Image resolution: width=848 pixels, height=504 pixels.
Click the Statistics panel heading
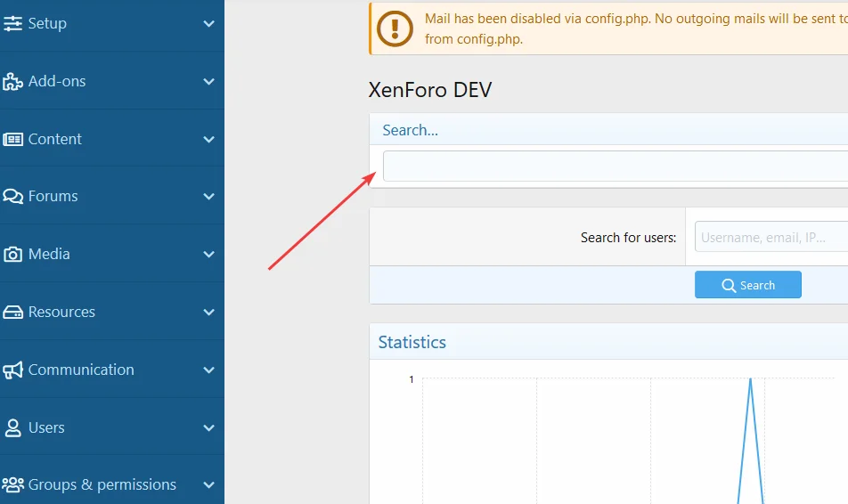click(x=412, y=342)
